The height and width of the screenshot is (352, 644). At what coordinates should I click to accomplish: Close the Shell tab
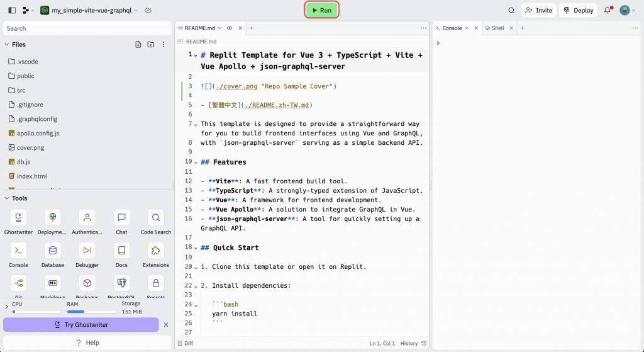tap(511, 28)
